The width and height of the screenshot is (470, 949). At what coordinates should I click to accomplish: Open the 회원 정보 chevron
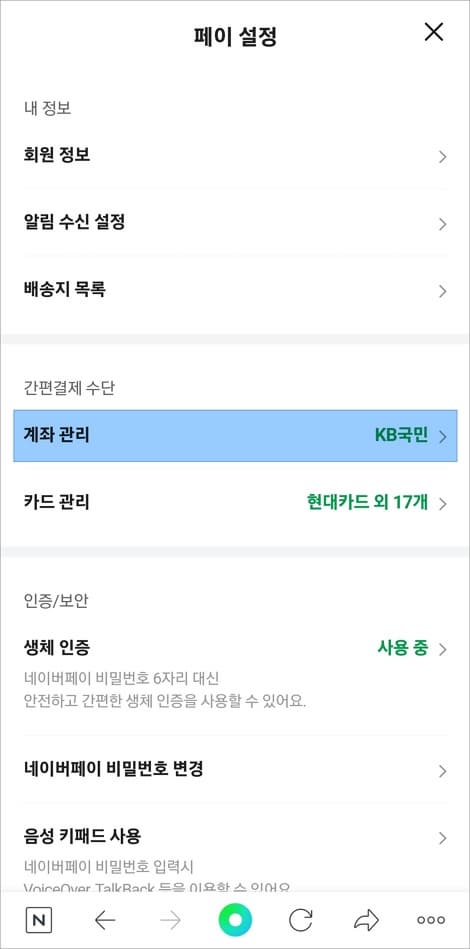point(443,157)
